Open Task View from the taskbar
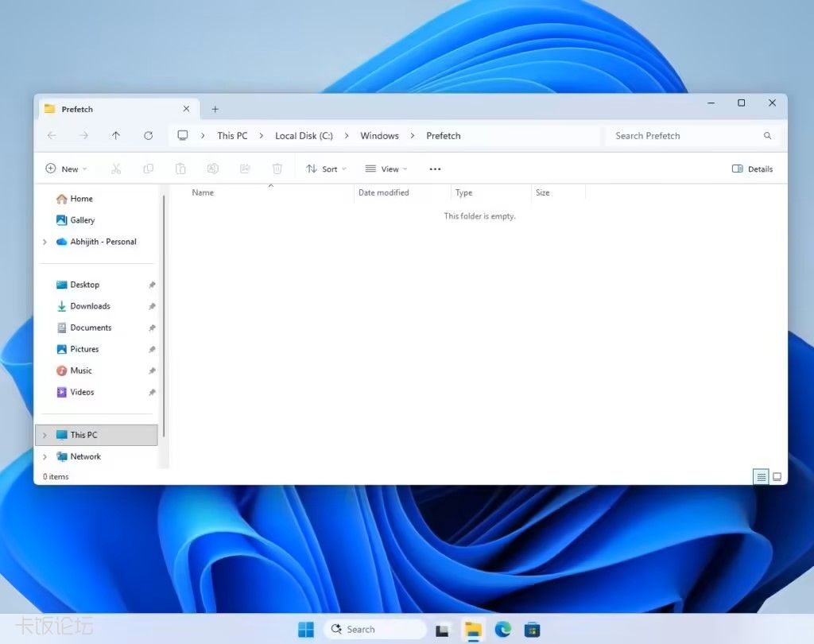 coord(442,630)
